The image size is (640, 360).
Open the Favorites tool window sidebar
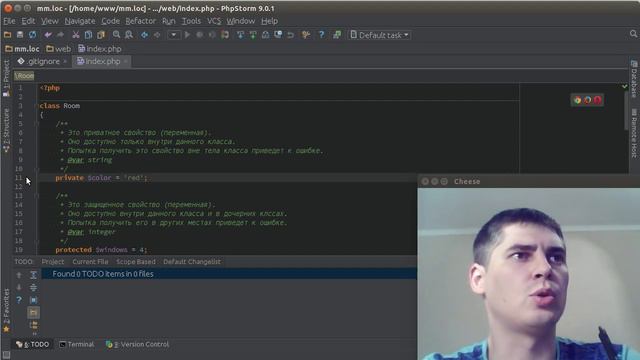6,310
